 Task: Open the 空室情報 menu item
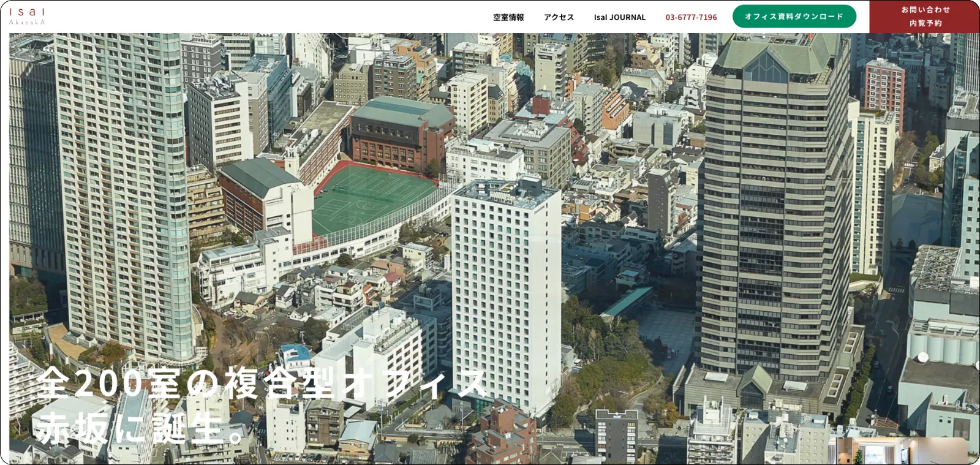(508, 17)
